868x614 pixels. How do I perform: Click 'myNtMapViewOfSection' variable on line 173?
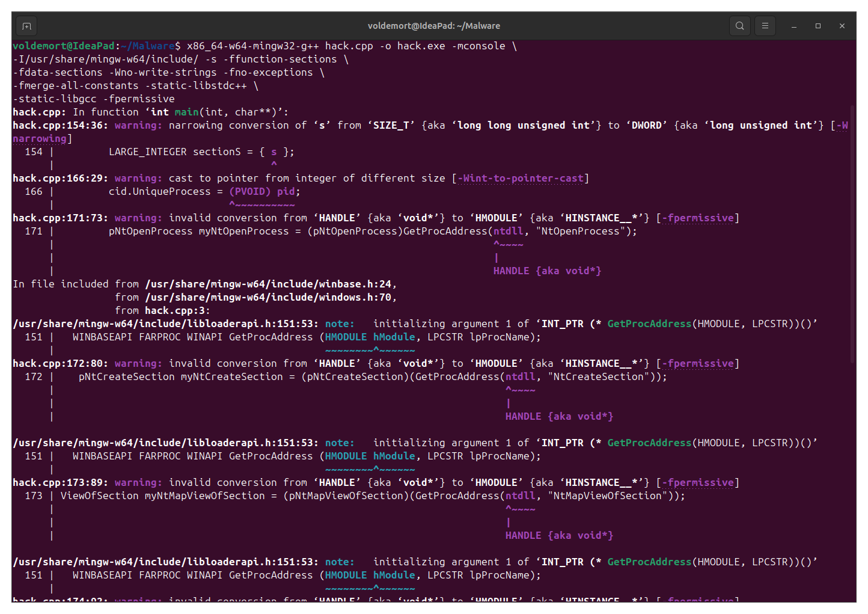pos(205,496)
